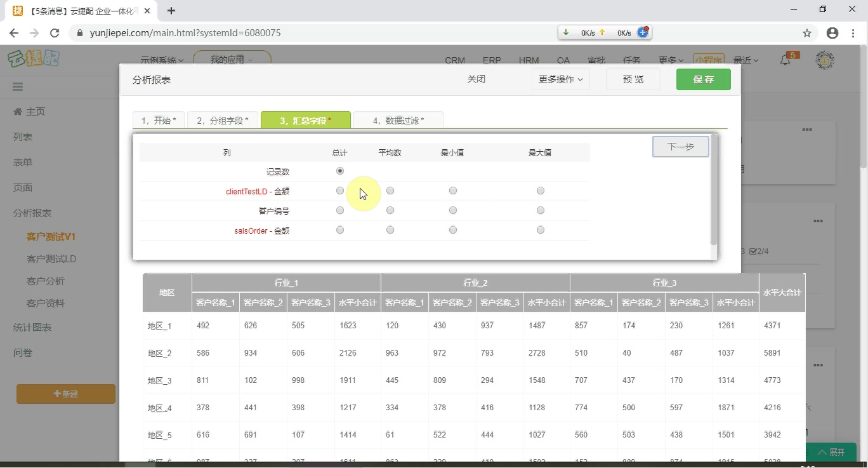The height and width of the screenshot is (468, 868).
Task: Open the Chrome three-dot menu
Action: (853, 33)
